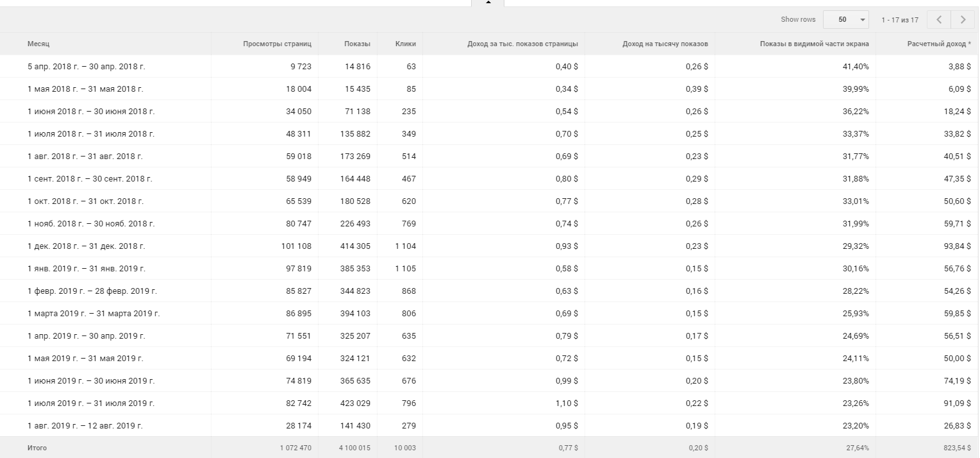Click the 1 авг. 2019 – 12 авг. 2019 row
Viewport: 980px width, 458px height.
coord(85,426)
